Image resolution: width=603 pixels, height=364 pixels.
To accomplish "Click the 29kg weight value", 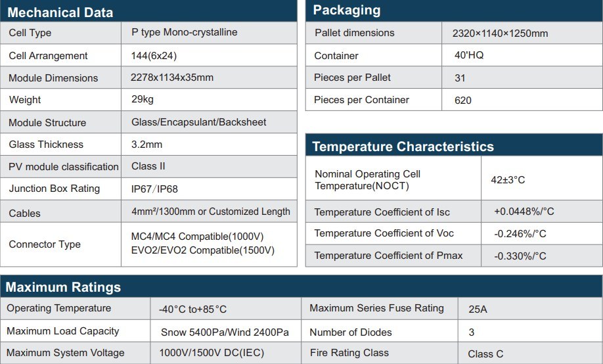I will (x=142, y=100).
